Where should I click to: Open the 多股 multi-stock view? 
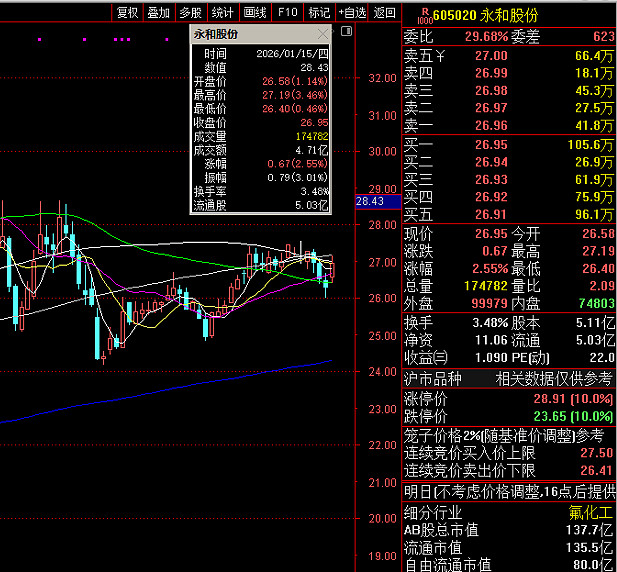pyautogui.click(x=190, y=13)
